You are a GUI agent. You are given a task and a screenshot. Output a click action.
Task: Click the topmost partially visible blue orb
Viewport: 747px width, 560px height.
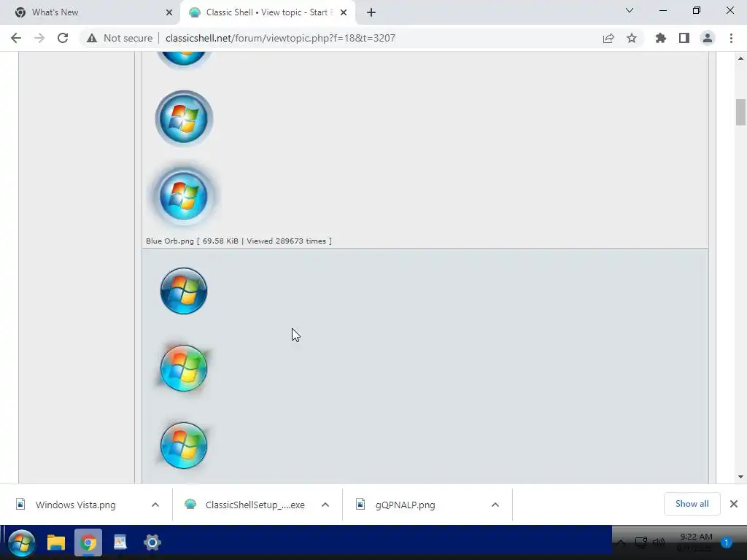(x=184, y=60)
